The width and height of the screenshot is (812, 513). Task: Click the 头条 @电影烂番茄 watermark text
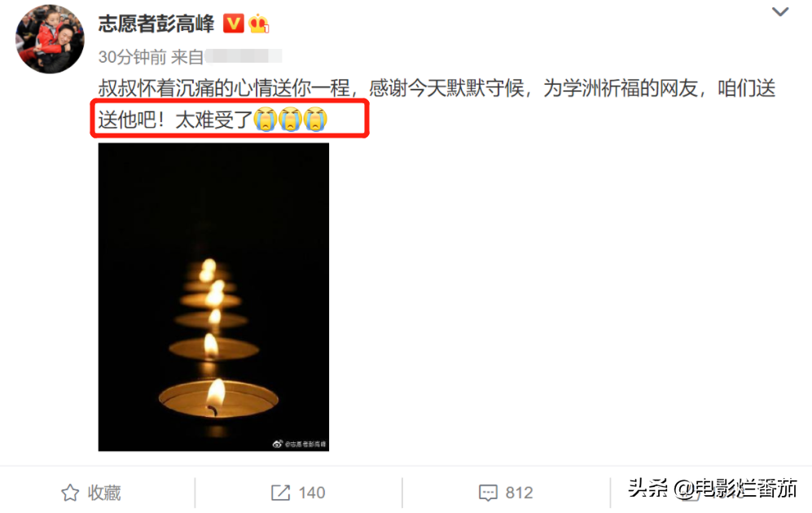click(x=712, y=488)
